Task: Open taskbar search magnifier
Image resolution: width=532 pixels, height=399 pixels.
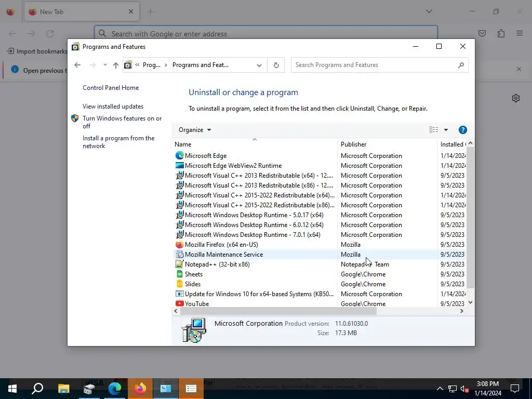Action: click(x=37, y=389)
